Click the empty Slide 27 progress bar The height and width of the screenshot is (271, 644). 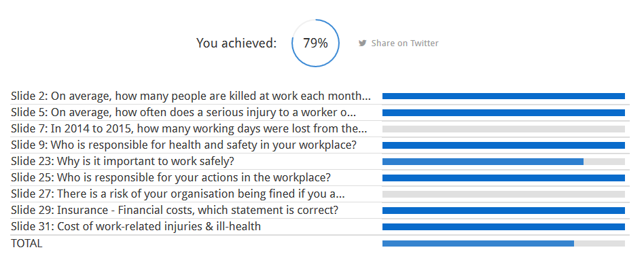pyautogui.click(x=503, y=194)
